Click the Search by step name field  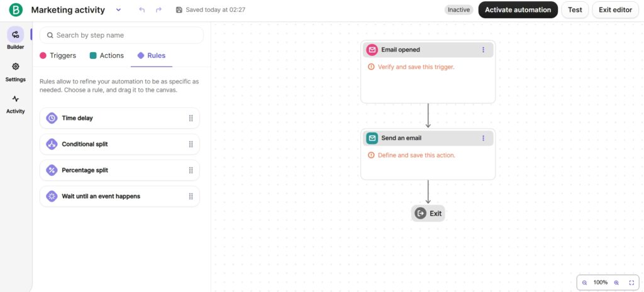tap(126, 35)
